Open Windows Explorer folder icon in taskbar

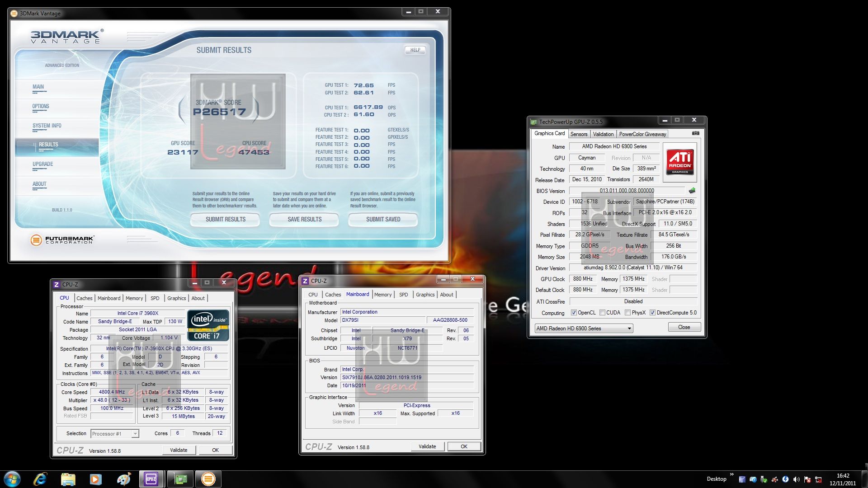coord(68,479)
